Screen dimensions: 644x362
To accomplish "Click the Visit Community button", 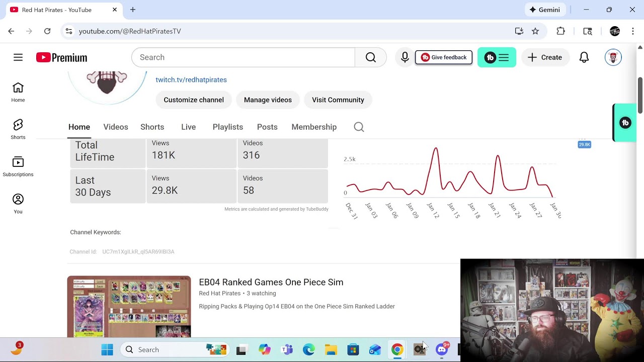I will [x=338, y=100].
